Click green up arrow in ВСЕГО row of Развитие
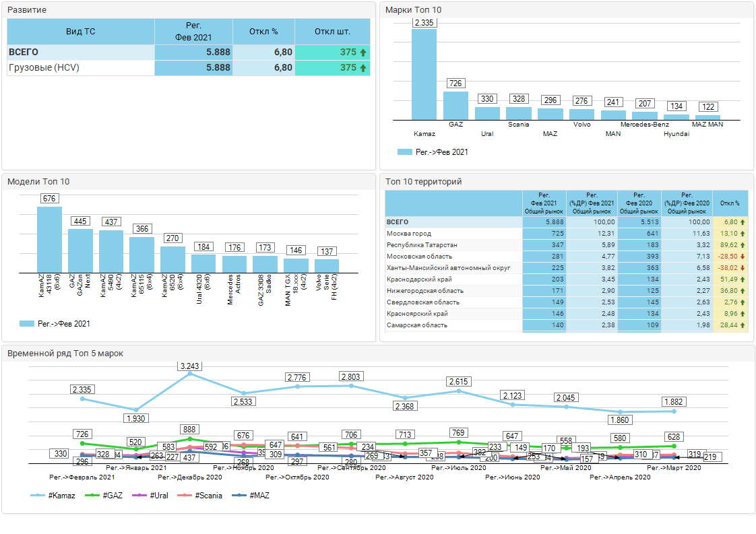This screenshot has height=534, width=756. (363, 53)
